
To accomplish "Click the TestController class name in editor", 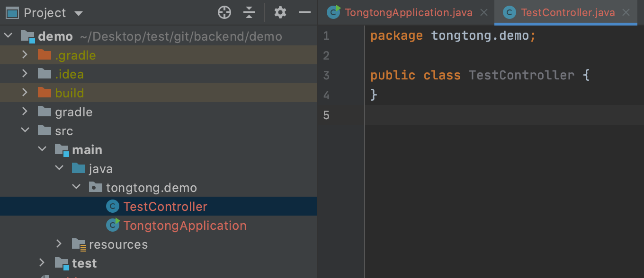I will [x=521, y=75].
